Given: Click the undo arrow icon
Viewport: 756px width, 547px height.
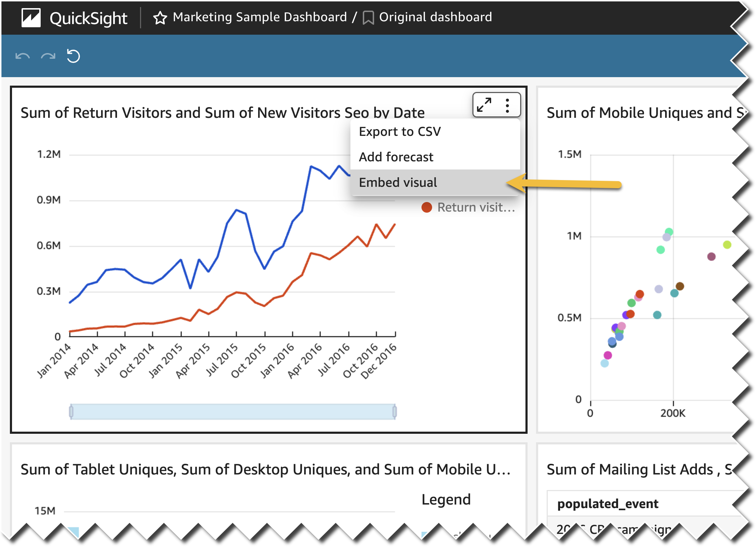Looking at the screenshot, I should tap(23, 56).
